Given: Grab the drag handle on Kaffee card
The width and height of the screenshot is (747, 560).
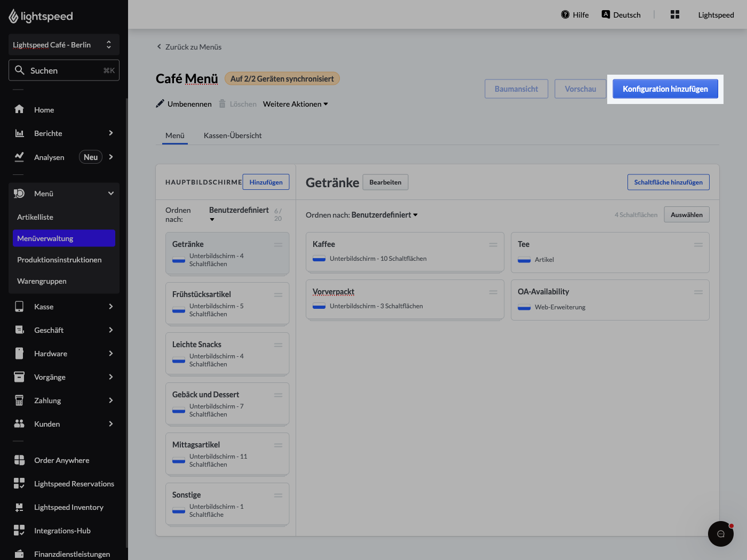Looking at the screenshot, I should (493, 245).
